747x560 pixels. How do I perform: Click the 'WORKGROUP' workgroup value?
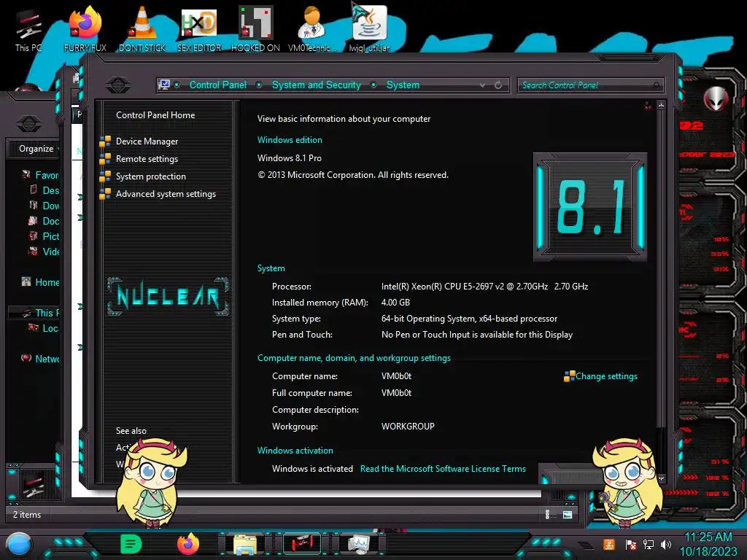pos(408,426)
